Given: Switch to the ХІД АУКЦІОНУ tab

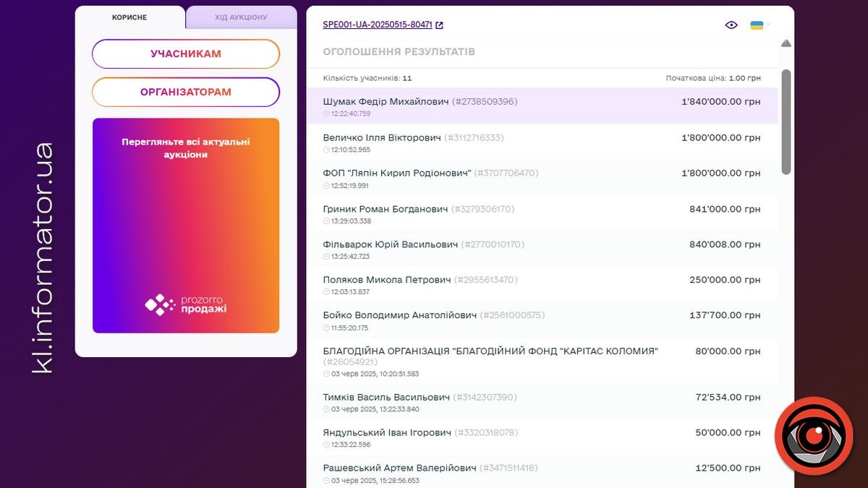Looking at the screenshot, I should (x=241, y=17).
